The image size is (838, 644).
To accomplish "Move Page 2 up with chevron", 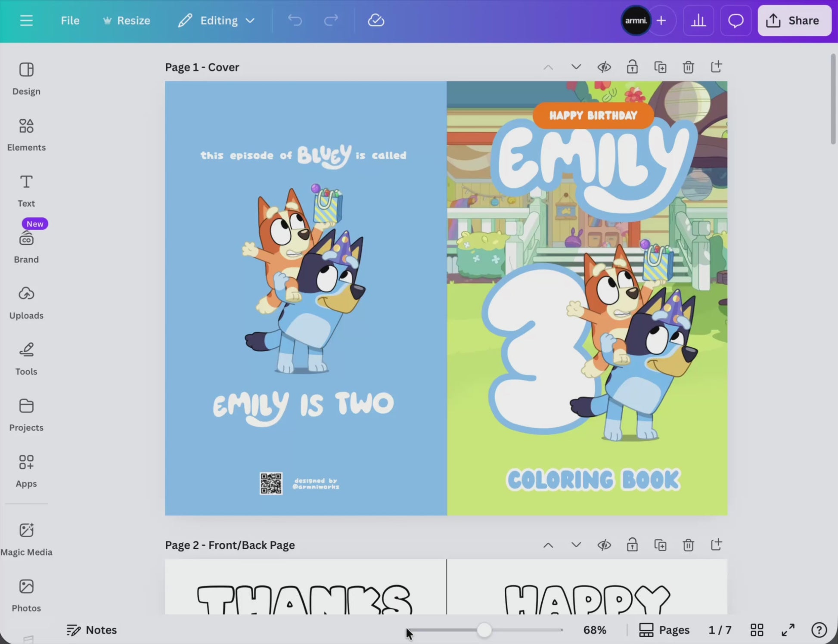I will 548,545.
